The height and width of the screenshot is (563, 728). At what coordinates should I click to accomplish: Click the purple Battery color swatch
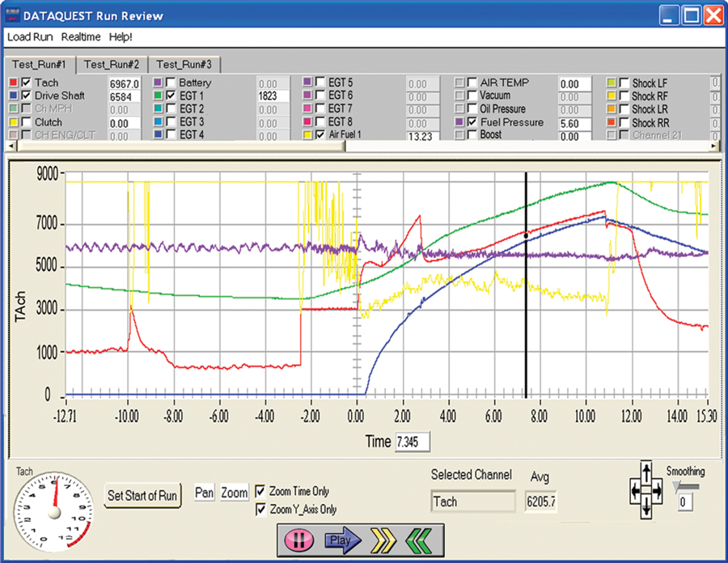pyautogui.click(x=159, y=83)
